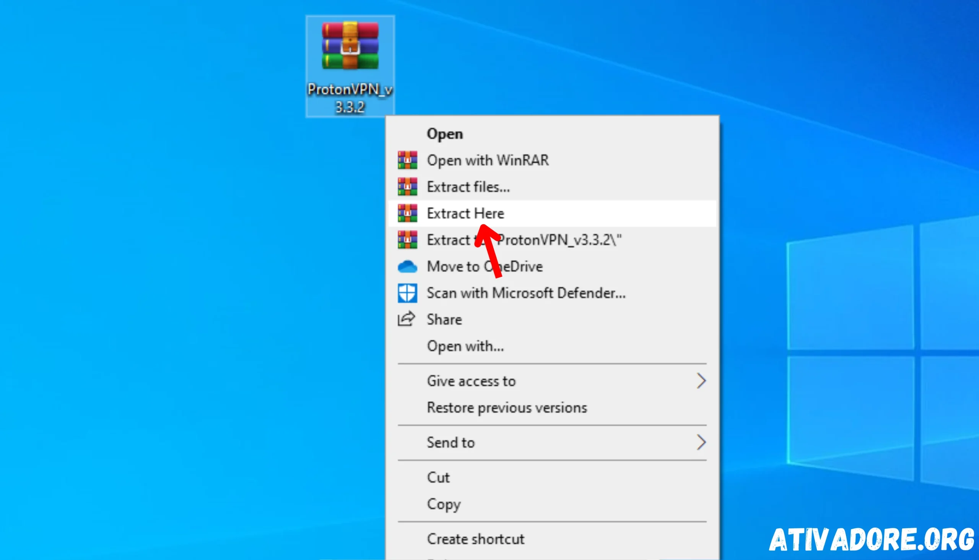Choose Open with WinRAR

tap(552, 160)
